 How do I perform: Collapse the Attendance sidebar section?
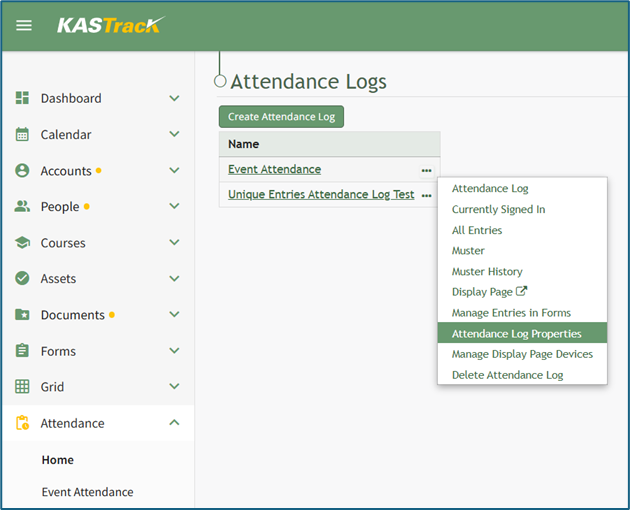pyautogui.click(x=174, y=423)
